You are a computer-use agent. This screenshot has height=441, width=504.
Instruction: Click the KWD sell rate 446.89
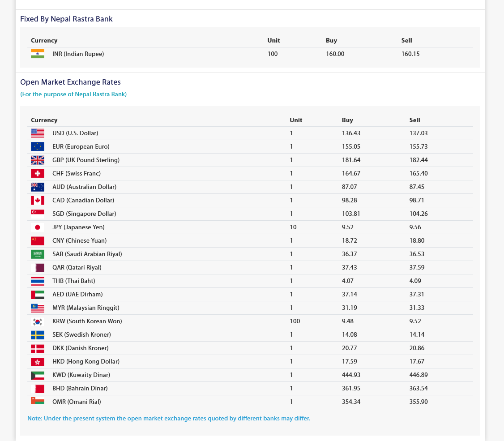pyautogui.click(x=419, y=375)
